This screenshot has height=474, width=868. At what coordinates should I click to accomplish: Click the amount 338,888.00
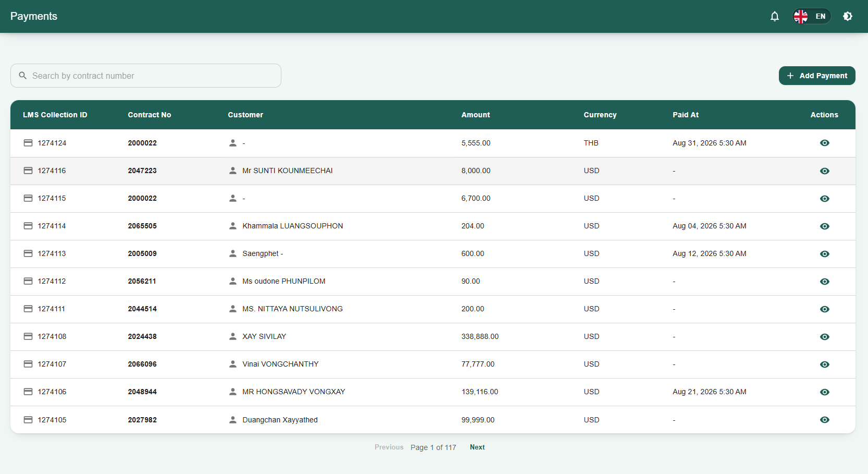pos(480,336)
